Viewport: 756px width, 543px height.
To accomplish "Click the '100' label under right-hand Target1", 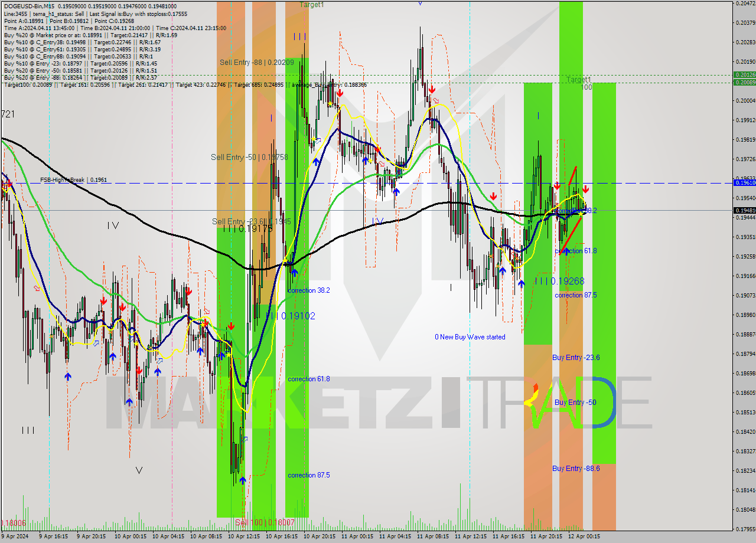I will click(x=586, y=87).
